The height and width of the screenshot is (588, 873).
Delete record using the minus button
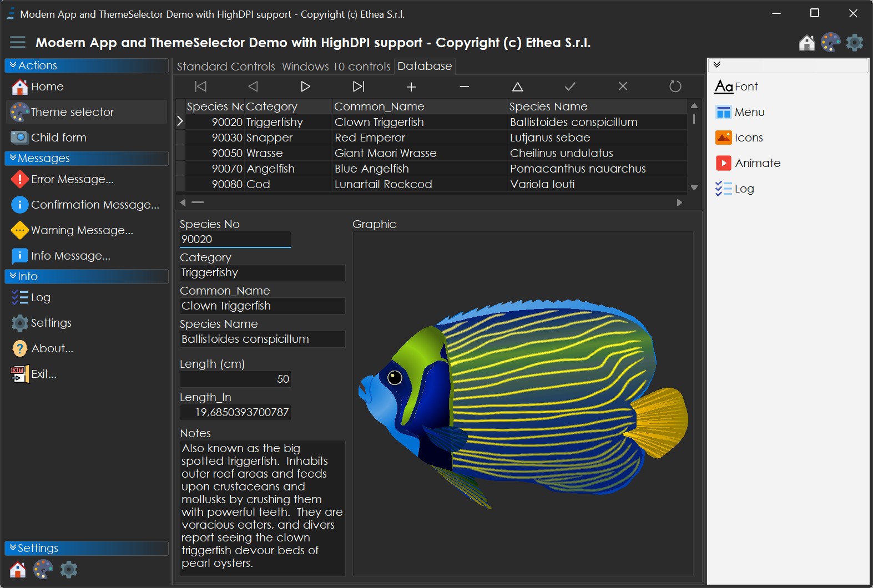point(465,87)
